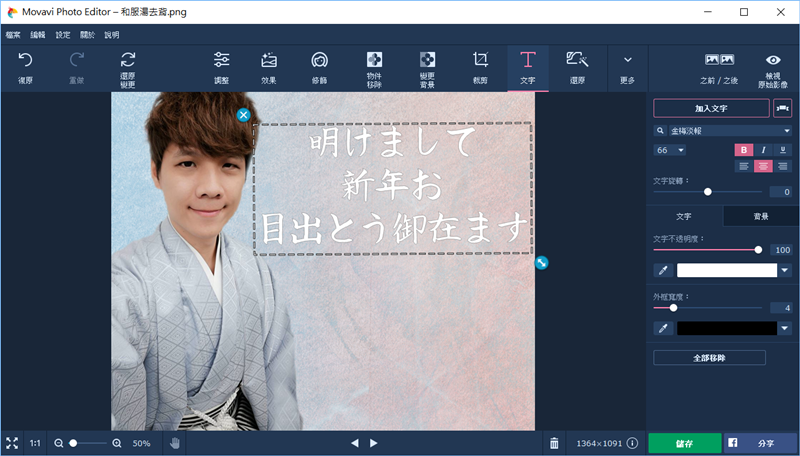
Task: Click the blue resize handle of text box
Action: (x=541, y=262)
